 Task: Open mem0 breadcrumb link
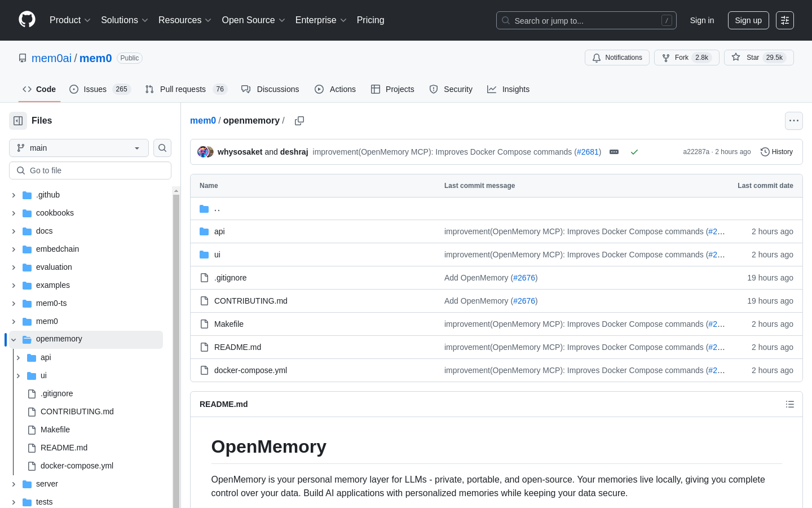click(x=203, y=121)
